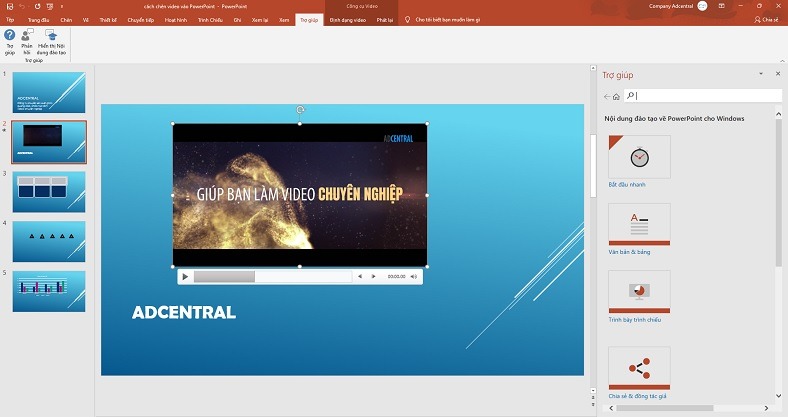Go back in the help pane
This screenshot has height=417, width=788.
point(607,96)
